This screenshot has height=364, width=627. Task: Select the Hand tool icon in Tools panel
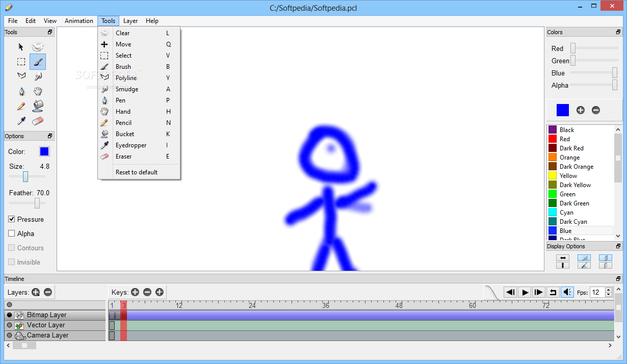click(x=38, y=91)
